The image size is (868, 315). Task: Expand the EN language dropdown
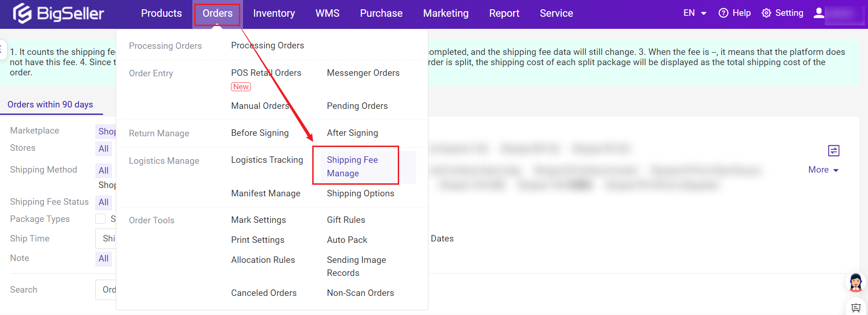tap(695, 13)
